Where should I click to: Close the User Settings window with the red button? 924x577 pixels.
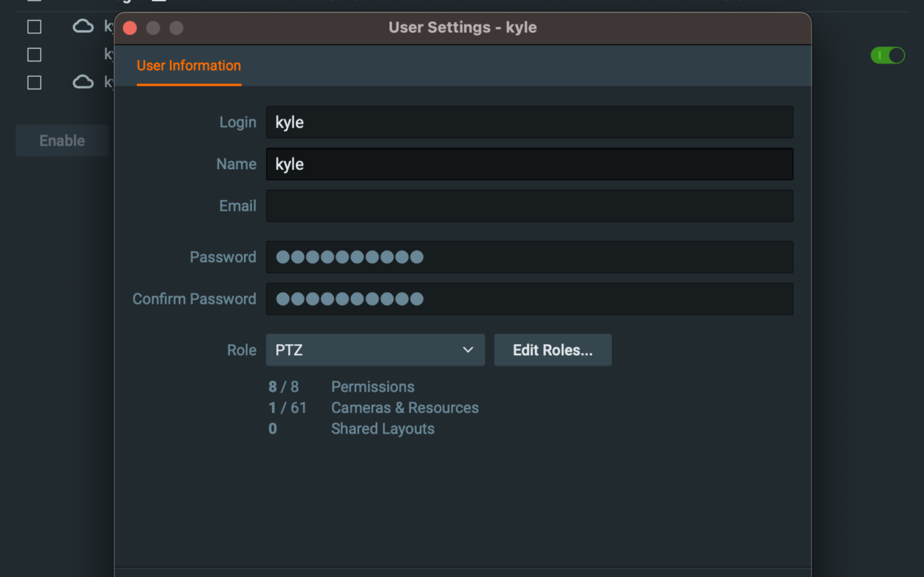[x=130, y=28]
